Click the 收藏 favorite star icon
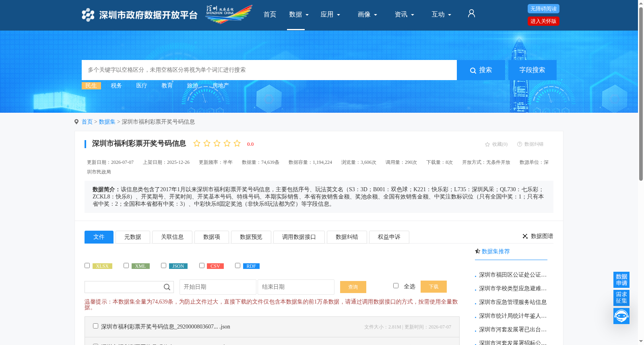Screen dimensions: 644x345 point(487,144)
